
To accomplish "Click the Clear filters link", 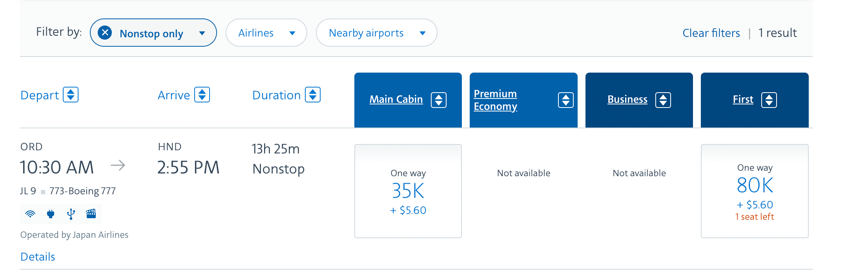I will tap(711, 33).
